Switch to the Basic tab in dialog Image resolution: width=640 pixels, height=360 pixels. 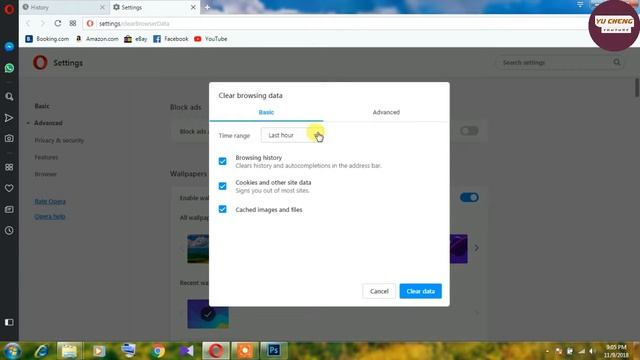pyautogui.click(x=266, y=112)
